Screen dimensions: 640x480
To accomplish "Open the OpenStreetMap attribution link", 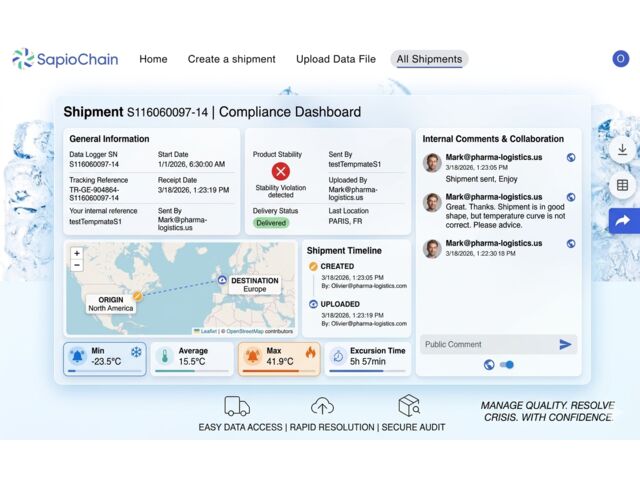I will (x=244, y=331).
